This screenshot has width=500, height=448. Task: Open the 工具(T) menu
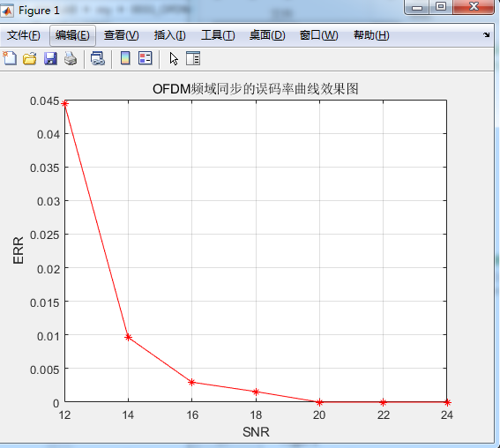pos(218,35)
